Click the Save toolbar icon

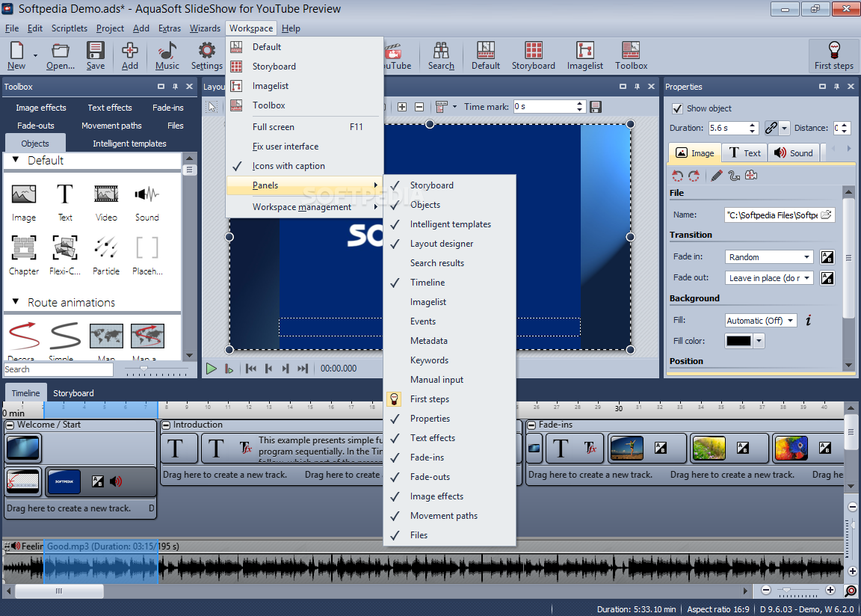coord(95,55)
